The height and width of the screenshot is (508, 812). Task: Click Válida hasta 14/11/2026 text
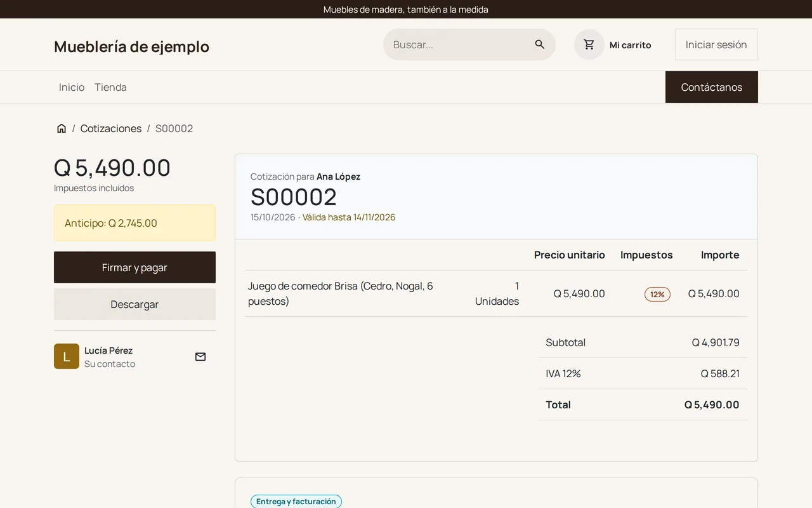(x=349, y=217)
